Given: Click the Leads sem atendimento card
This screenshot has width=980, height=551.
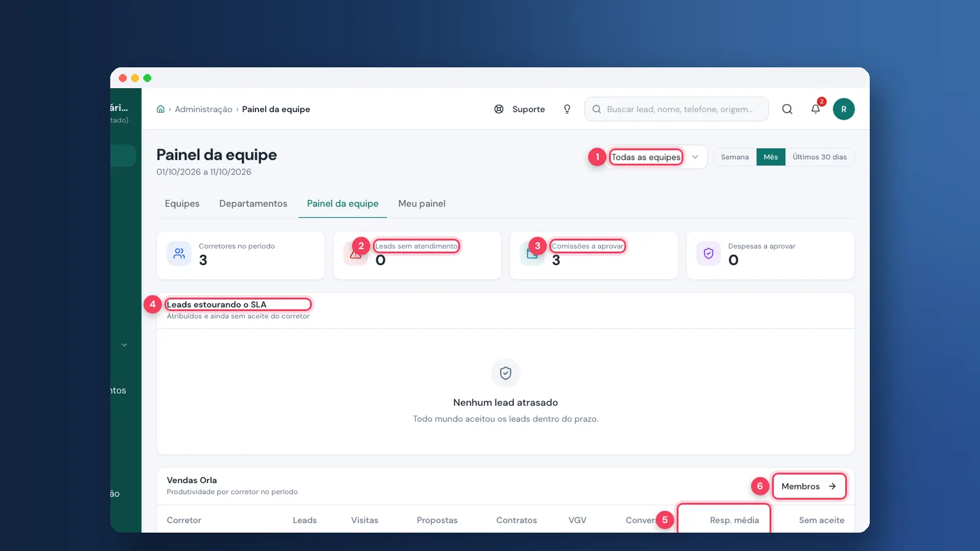Looking at the screenshot, I should [x=417, y=255].
